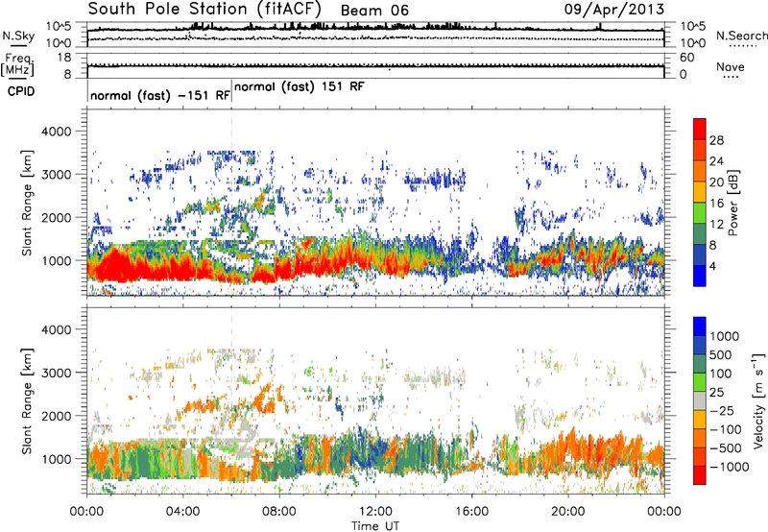This screenshot has width=768, height=532.
Task: Click the N.Sky noise trace panel
Action: click(375, 35)
